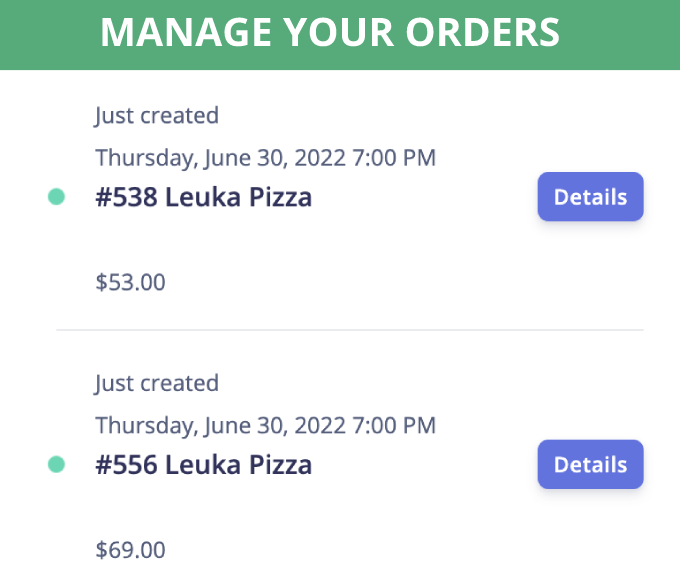Click the word "Pizza" in order #556's title
The image size is (680, 580).
[280, 465]
